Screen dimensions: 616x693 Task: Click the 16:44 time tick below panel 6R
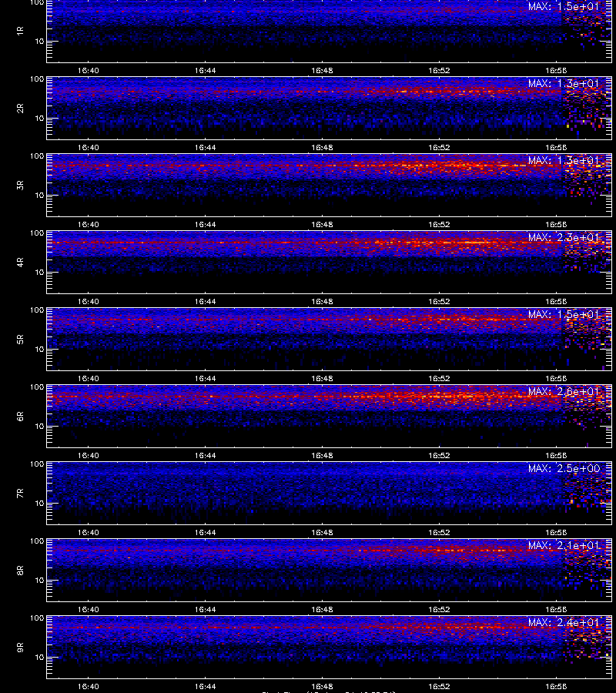205,455
